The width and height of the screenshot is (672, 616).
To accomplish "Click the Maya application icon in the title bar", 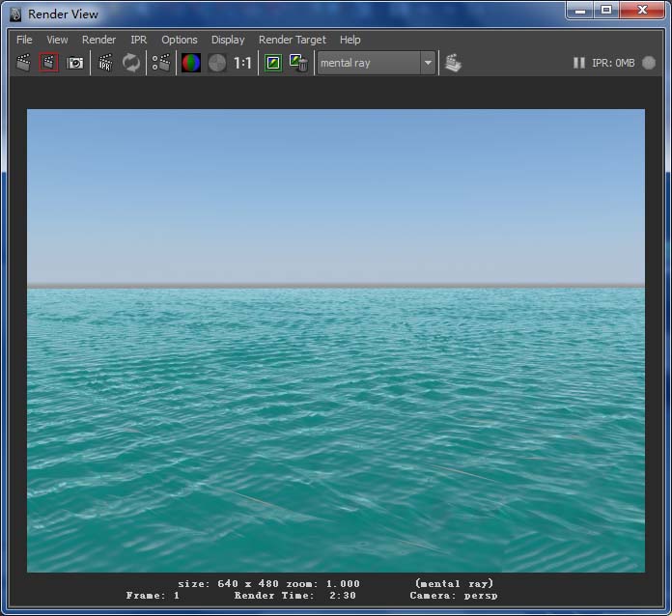I will 15,14.
